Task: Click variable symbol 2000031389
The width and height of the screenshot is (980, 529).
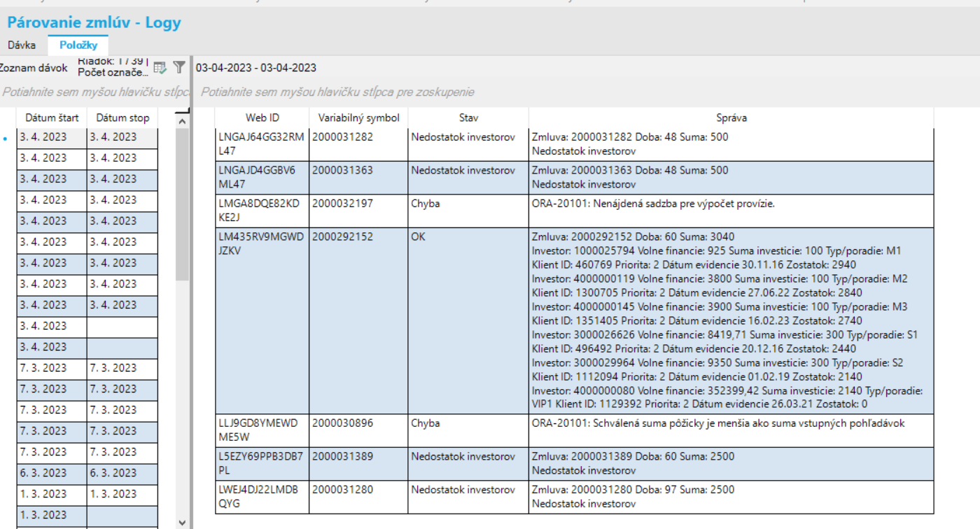Action: click(x=342, y=456)
